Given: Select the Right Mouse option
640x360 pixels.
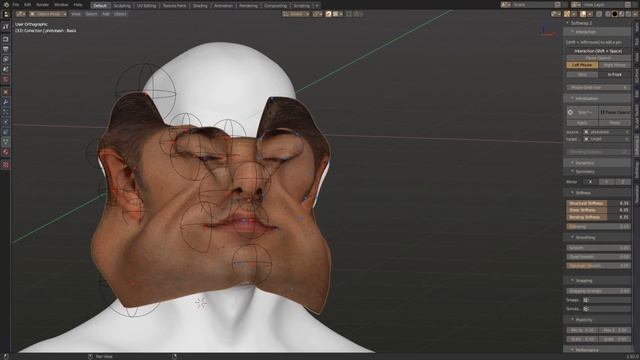Looking at the screenshot, I should (614, 65).
